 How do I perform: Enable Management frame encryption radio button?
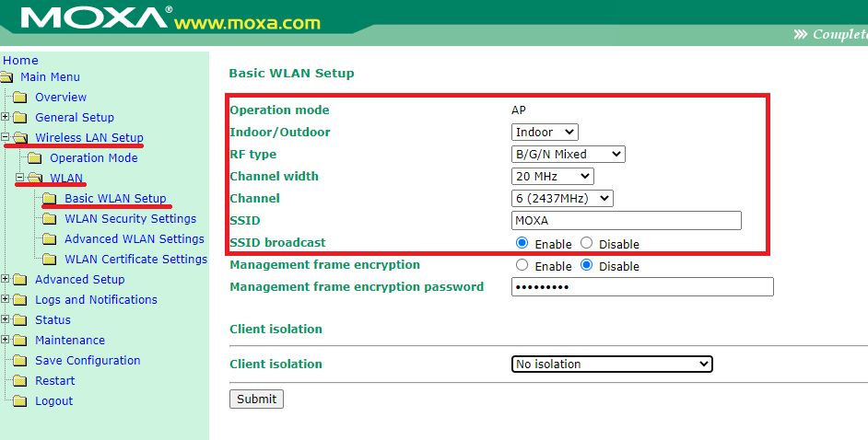522,265
